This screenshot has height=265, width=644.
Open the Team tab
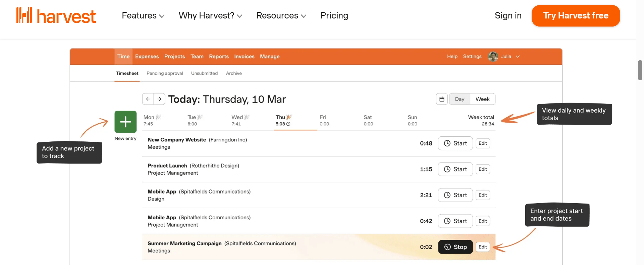pyautogui.click(x=197, y=56)
